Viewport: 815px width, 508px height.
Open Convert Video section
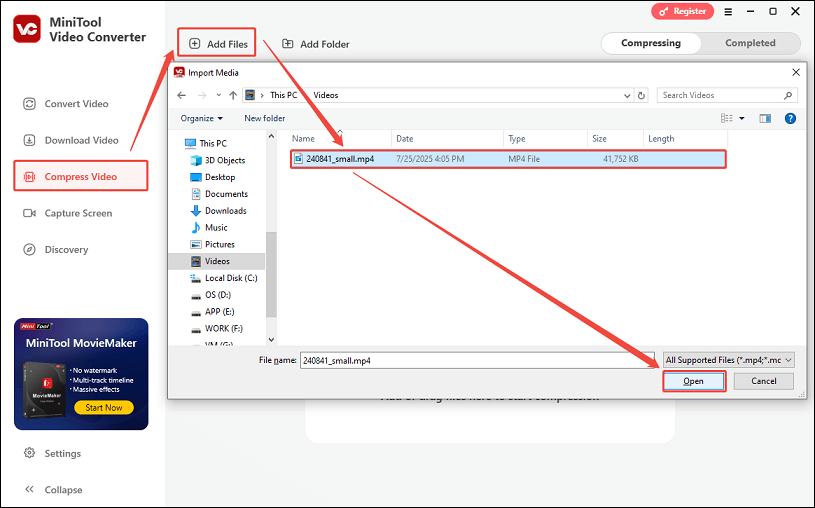click(x=66, y=103)
